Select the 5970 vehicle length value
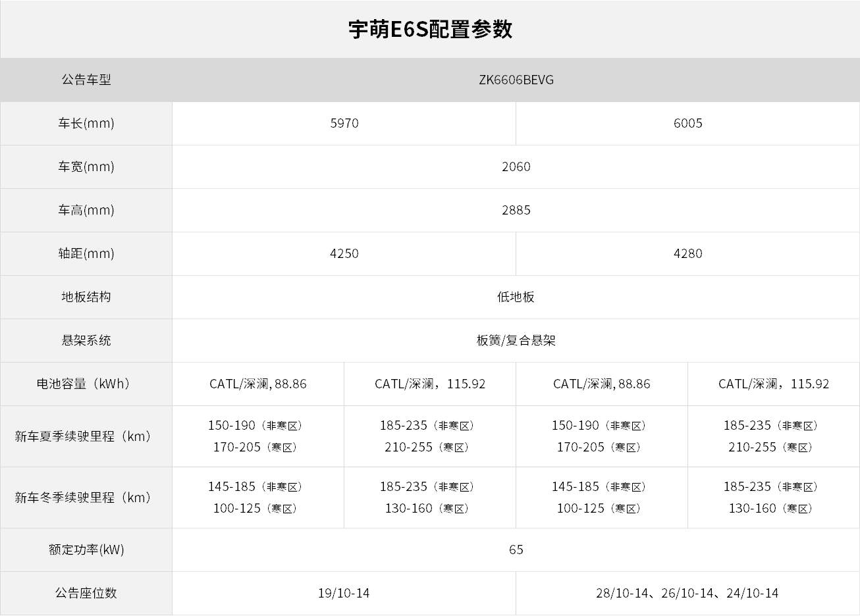 click(x=344, y=123)
